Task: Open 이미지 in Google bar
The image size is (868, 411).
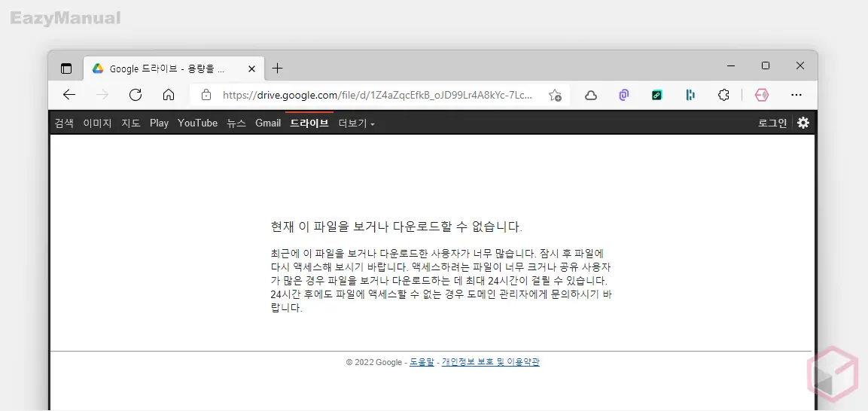Action: click(97, 123)
